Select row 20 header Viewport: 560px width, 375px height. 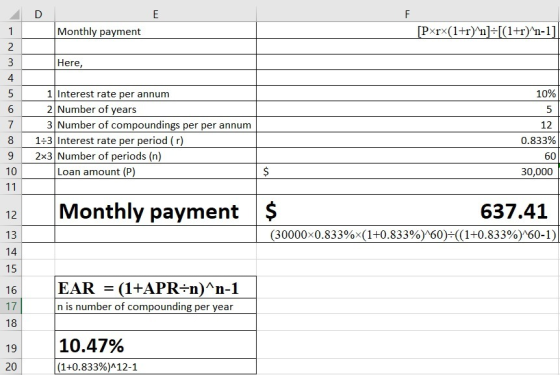tap(11, 367)
